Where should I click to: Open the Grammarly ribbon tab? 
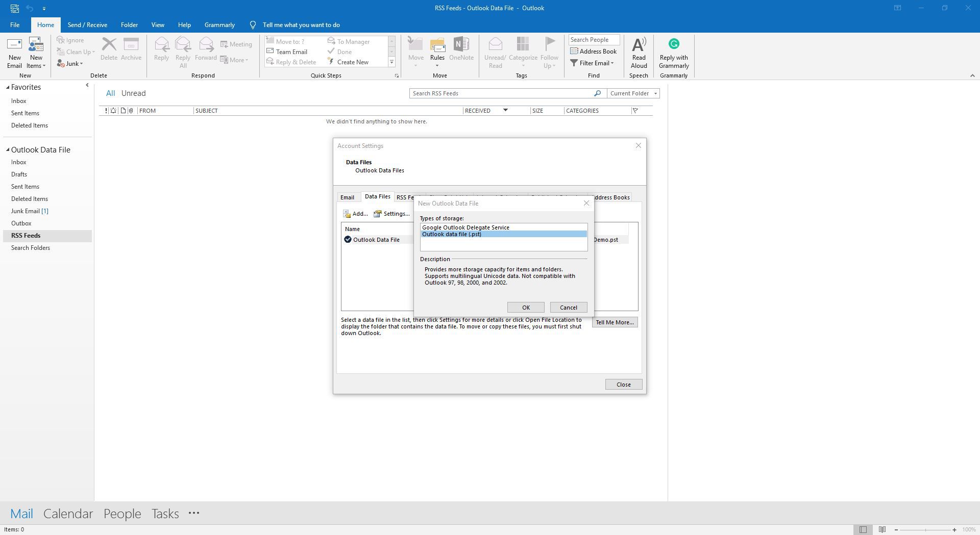click(x=219, y=25)
